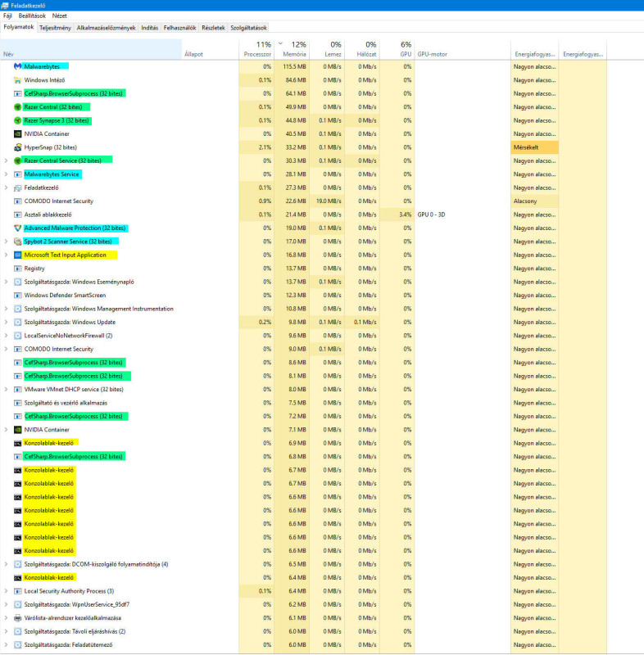Click the NVIDIA Container 7.1 MB icon
Viewport: 644px width, 655px height.
(x=17, y=429)
